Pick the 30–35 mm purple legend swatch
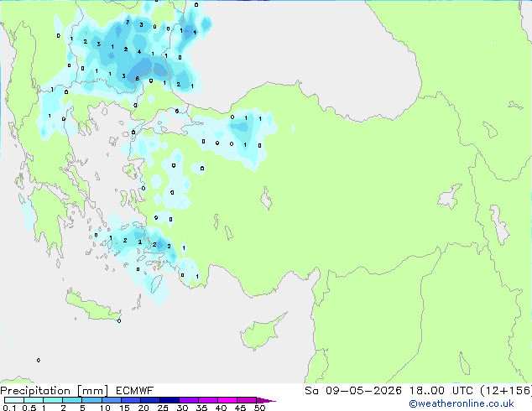This screenshot has height=411, width=532. point(189,400)
